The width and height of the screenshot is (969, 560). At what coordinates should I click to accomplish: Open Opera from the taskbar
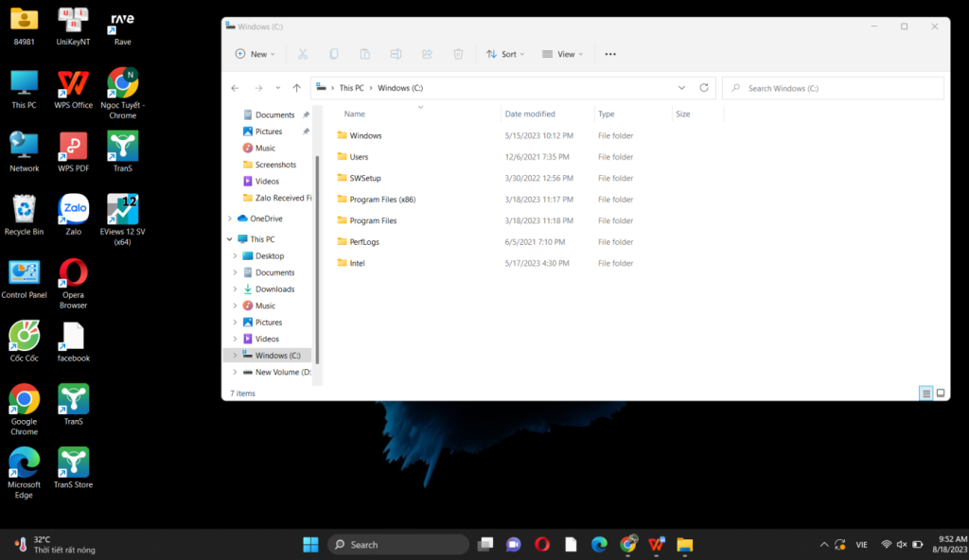pos(541,544)
